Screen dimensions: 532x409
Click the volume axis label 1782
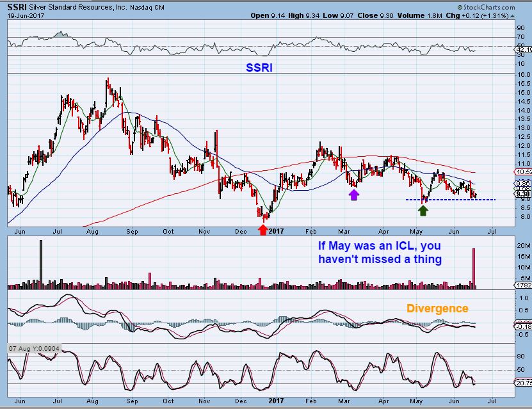[524, 285]
